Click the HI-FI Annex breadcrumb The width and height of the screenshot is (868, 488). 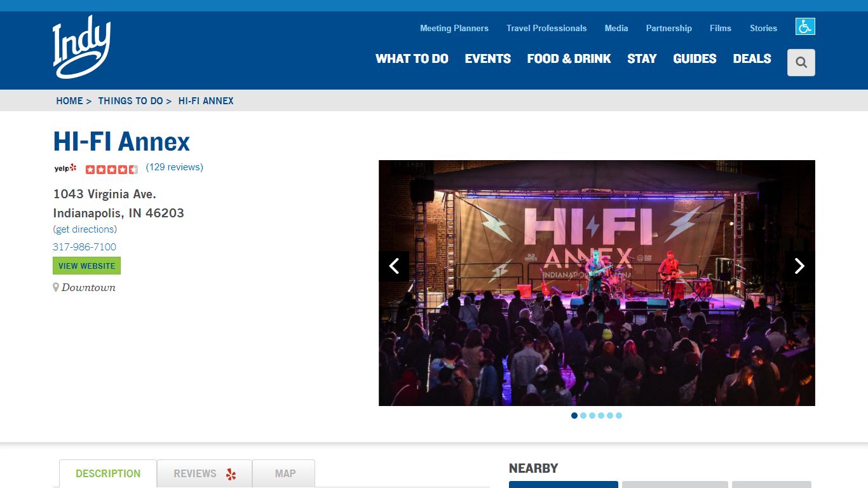[206, 100]
